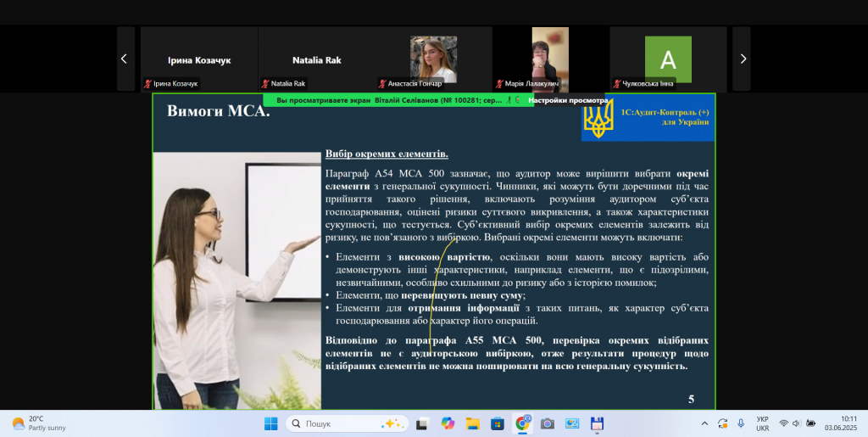This screenshot has height=437, width=868.
Task: Open clock and calendar showing 10:11
Action: click(x=841, y=423)
